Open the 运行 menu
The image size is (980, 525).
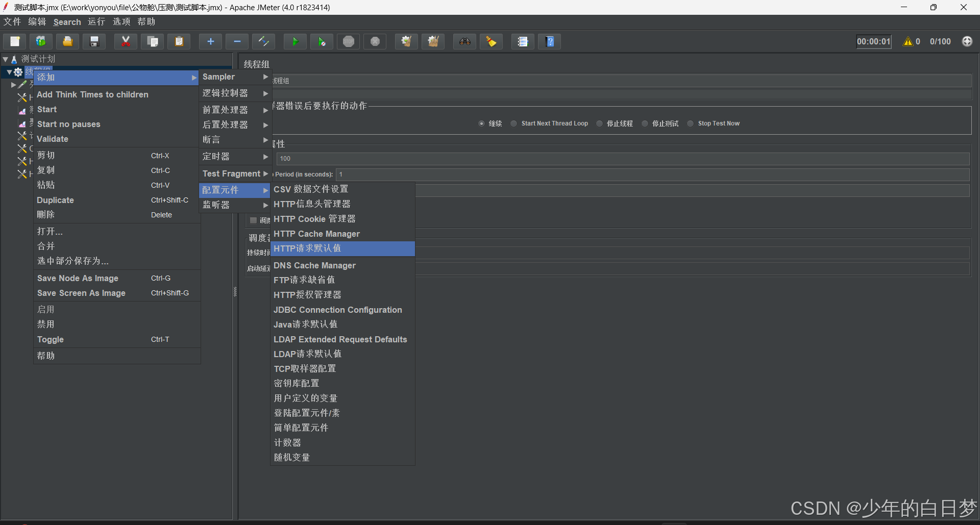[x=96, y=21]
